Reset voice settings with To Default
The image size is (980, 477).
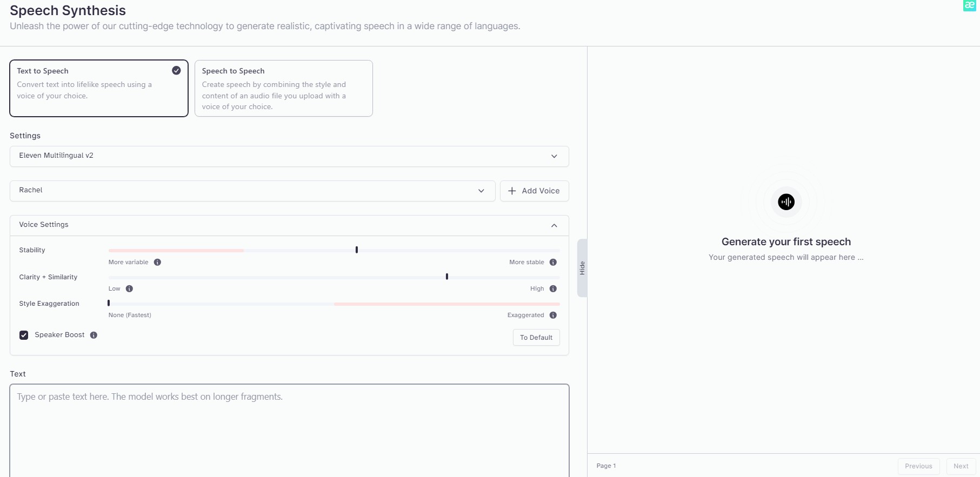(536, 338)
